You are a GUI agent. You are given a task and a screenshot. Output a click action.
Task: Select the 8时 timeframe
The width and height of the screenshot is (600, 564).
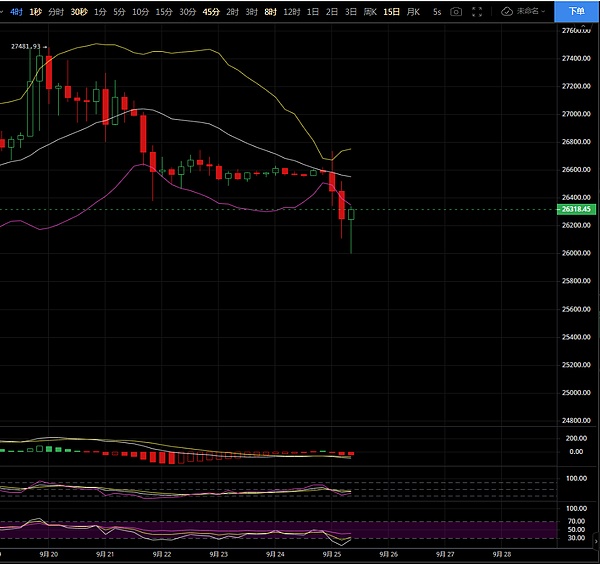point(272,11)
